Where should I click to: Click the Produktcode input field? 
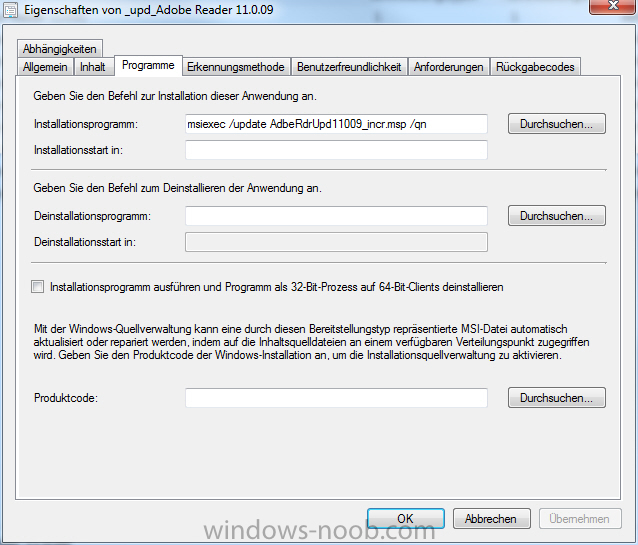[x=336, y=398]
